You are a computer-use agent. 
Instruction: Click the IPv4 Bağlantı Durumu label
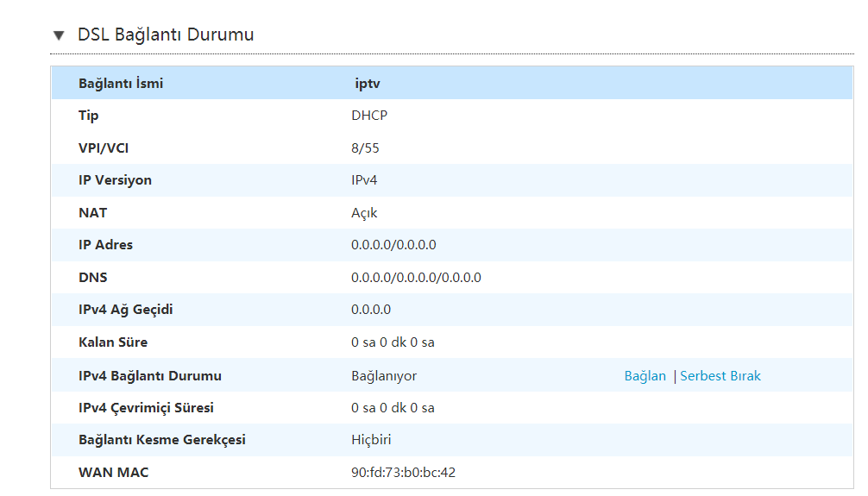150,376
